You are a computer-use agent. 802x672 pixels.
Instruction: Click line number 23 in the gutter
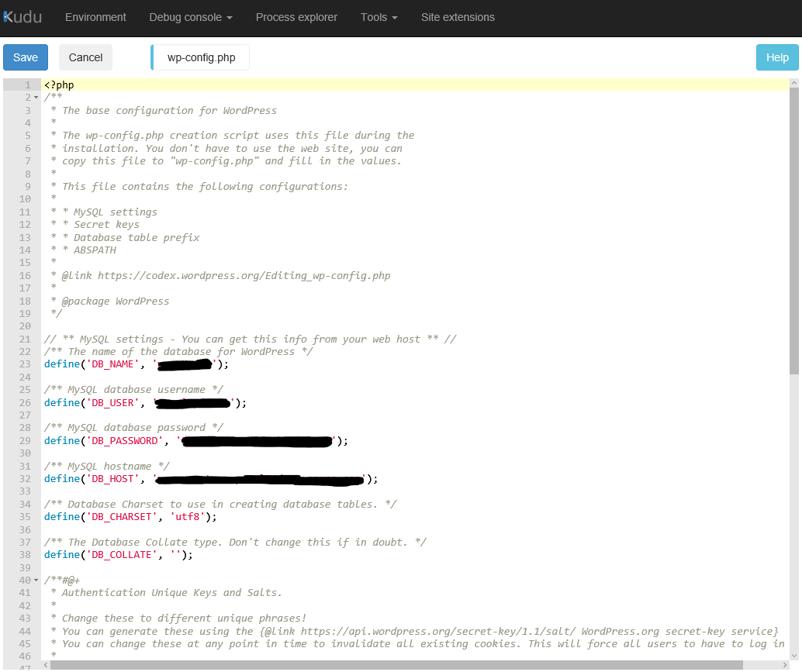click(24, 364)
